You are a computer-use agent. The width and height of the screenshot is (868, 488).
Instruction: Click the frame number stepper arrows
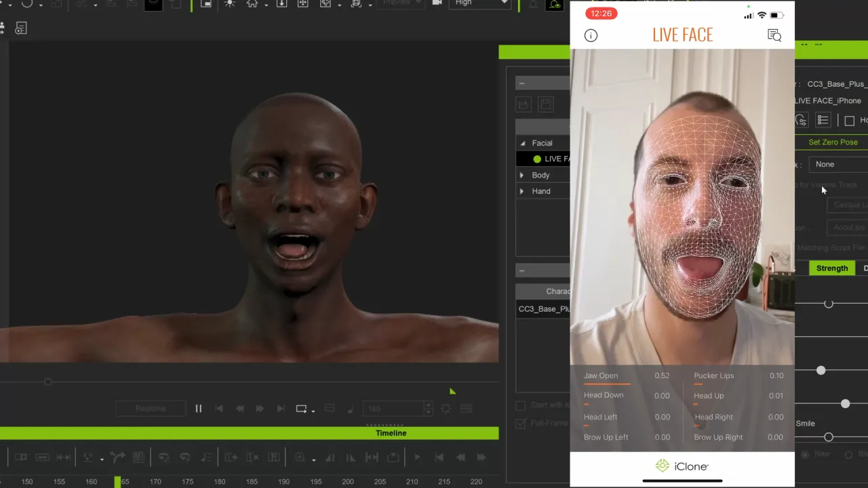[x=428, y=409]
